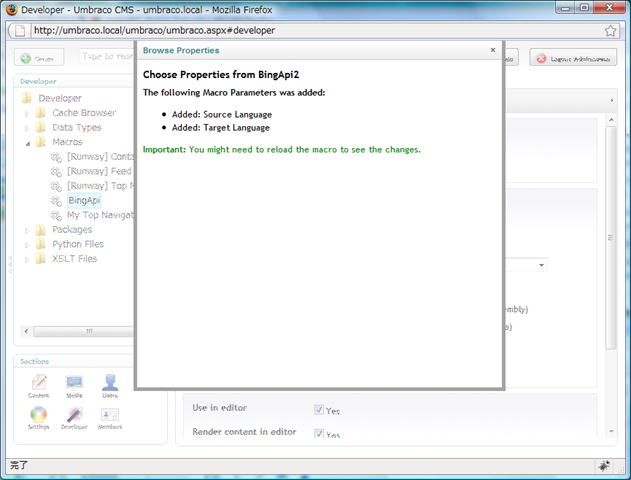Viewport: 631px width, 480px height.
Task: Expand the Data Types node
Action: (27, 128)
